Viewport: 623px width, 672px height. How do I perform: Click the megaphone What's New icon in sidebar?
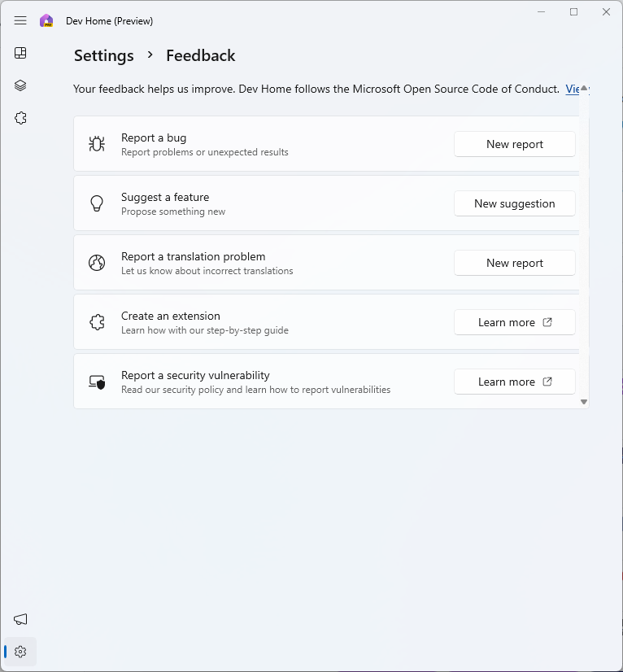tap(20, 619)
